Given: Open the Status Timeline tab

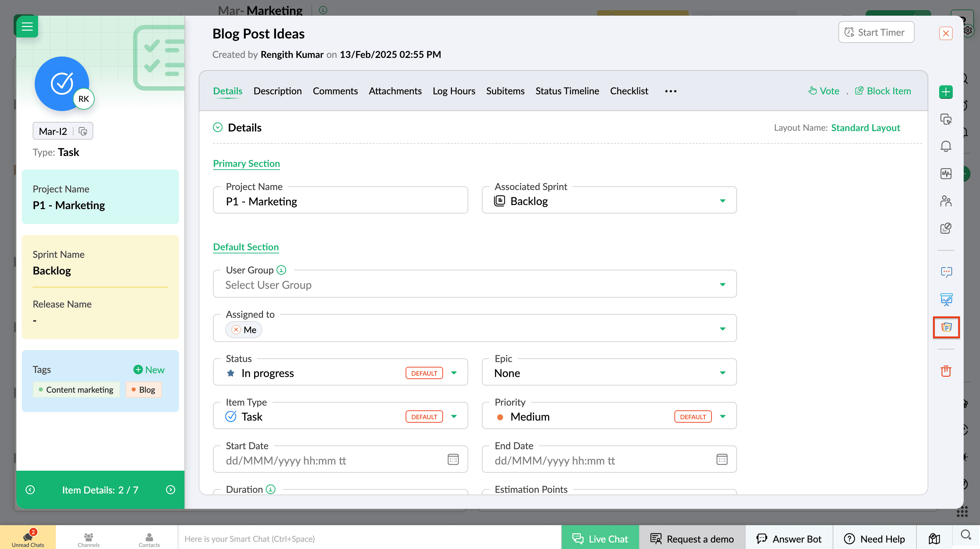Looking at the screenshot, I should 567,91.
